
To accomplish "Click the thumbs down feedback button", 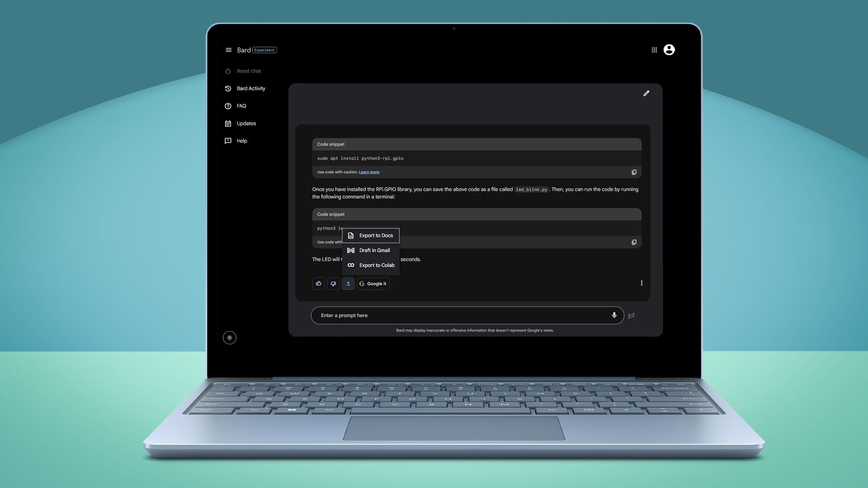I will (x=333, y=283).
